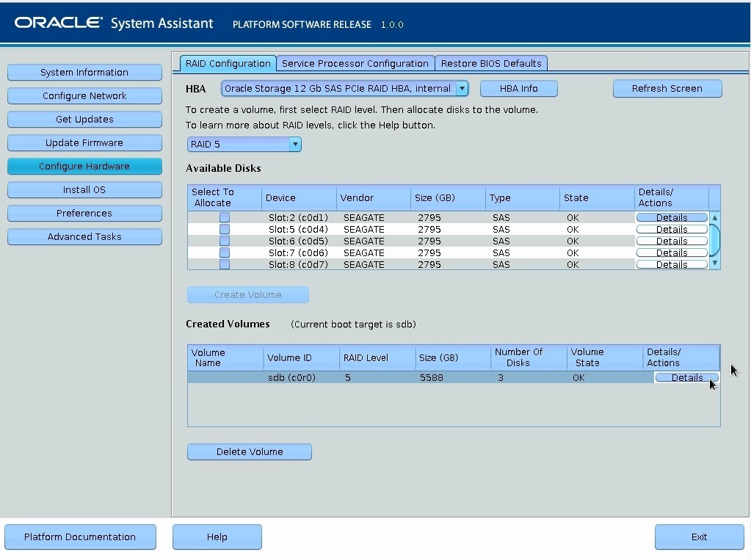The width and height of the screenshot is (751, 560).
Task: Click the HBA Info button
Action: point(518,88)
